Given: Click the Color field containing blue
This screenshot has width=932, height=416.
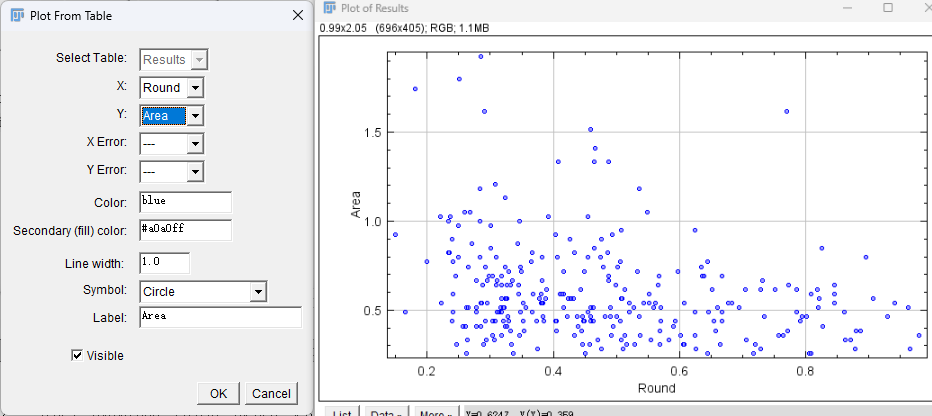Looking at the screenshot, I should click(185, 201).
